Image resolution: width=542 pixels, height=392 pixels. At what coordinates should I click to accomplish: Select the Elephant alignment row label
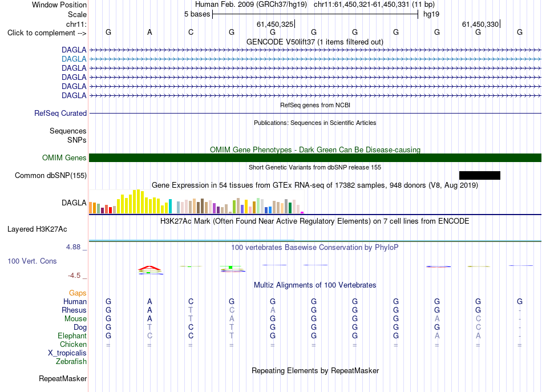point(72,336)
